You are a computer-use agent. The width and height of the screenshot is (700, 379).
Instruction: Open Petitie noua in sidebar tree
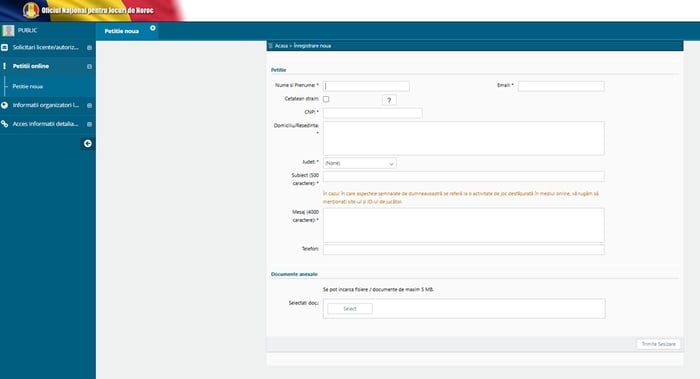point(28,86)
